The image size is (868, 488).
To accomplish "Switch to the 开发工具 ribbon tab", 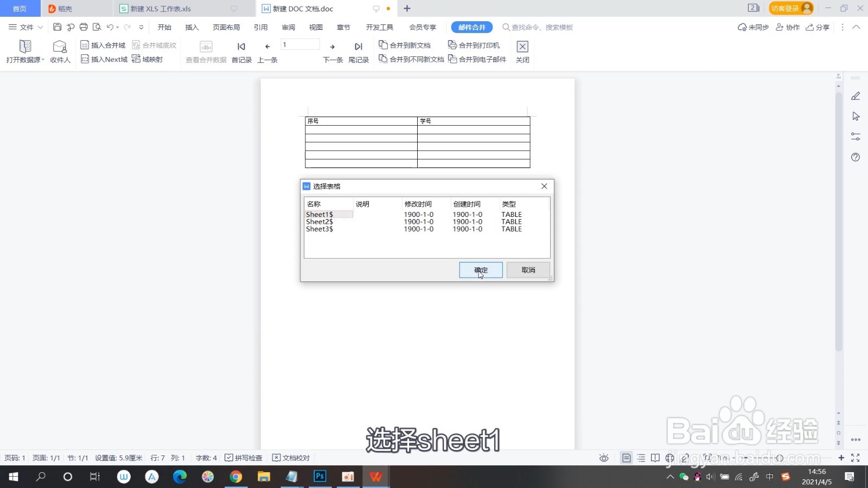I will click(379, 27).
